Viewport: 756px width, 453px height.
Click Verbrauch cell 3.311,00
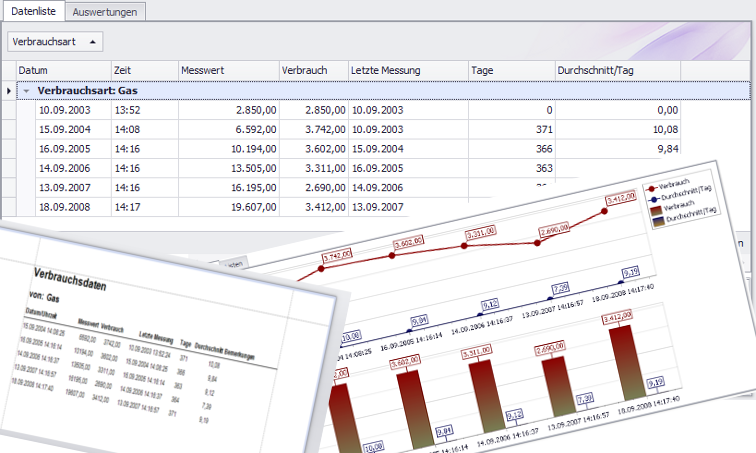(314, 168)
